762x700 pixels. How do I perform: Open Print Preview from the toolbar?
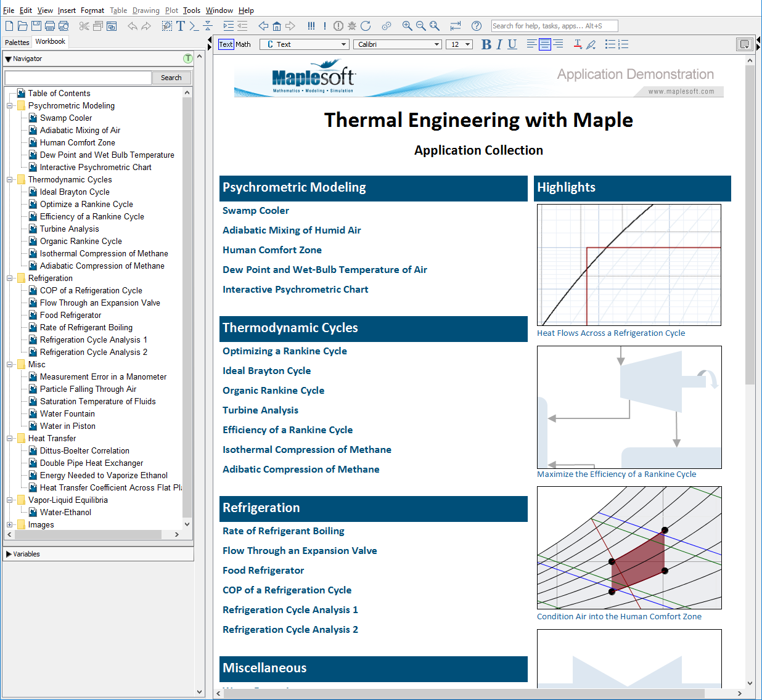[x=63, y=26]
